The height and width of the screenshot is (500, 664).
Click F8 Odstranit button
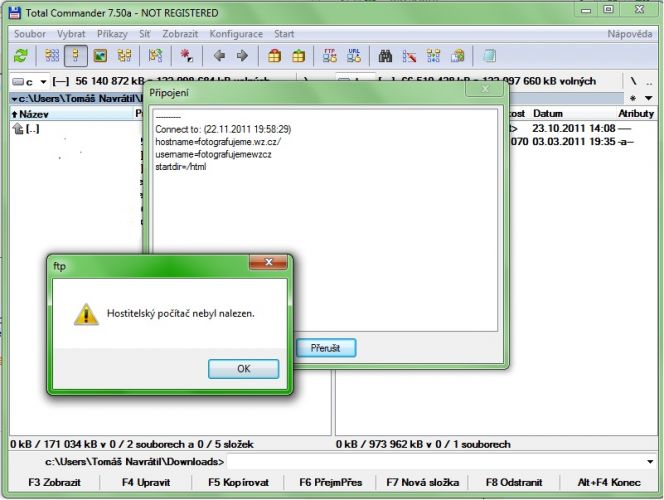coord(514,482)
